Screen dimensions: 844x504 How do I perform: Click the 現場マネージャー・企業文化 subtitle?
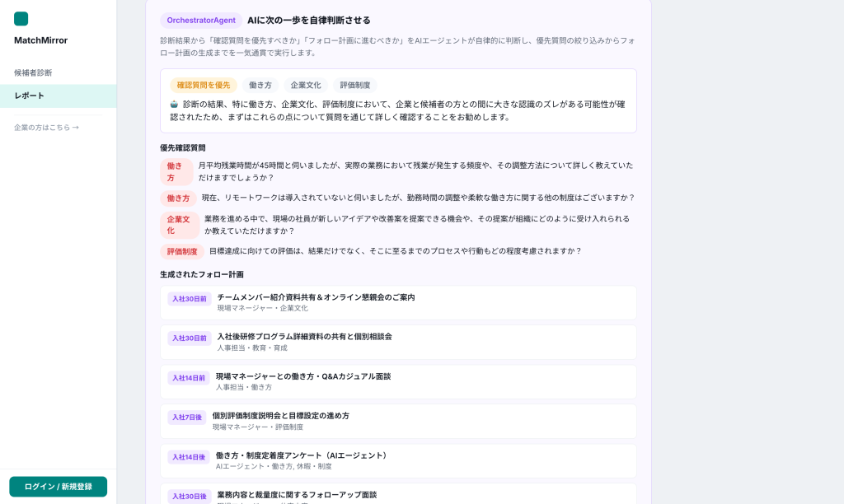tap(263, 308)
